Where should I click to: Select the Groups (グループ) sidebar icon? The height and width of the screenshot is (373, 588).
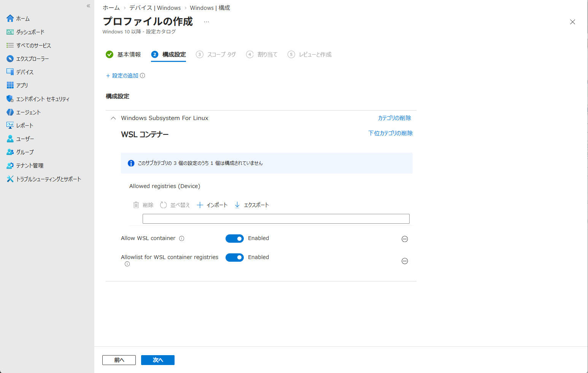click(x=10, y=152)
